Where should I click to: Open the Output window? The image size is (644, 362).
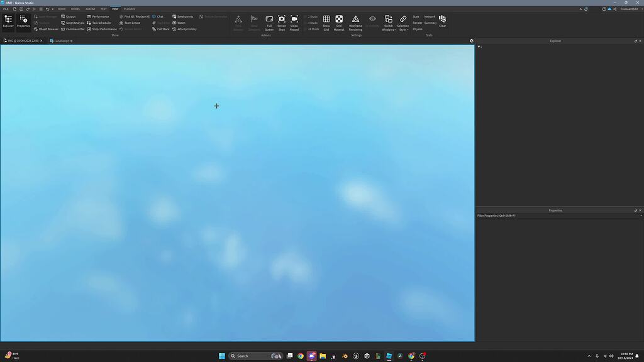click(70, 16)
